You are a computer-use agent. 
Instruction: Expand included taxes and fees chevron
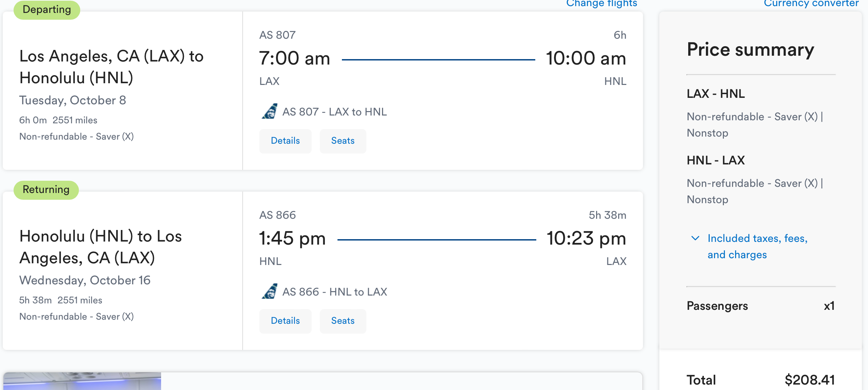click(x=695, y=238)
